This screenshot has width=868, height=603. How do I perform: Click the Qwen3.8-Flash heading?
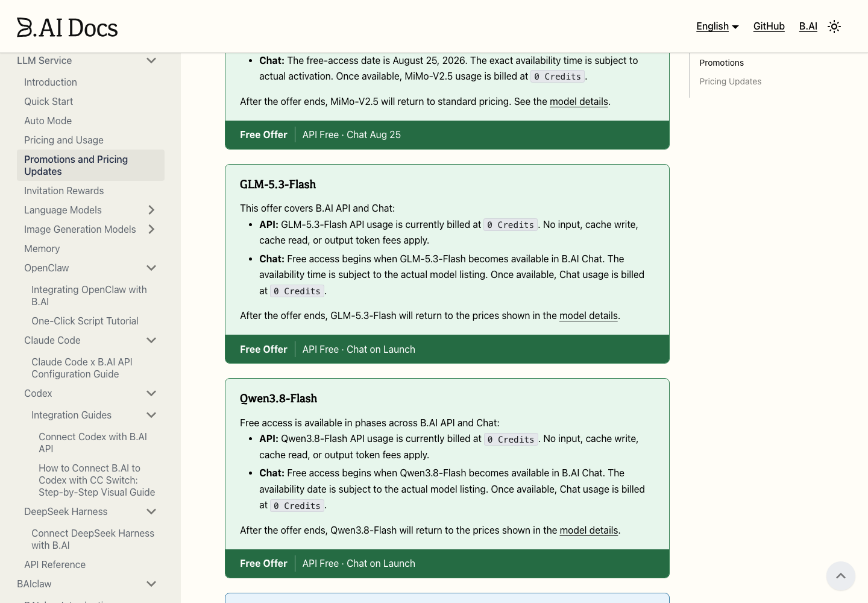tap(278, 399)
